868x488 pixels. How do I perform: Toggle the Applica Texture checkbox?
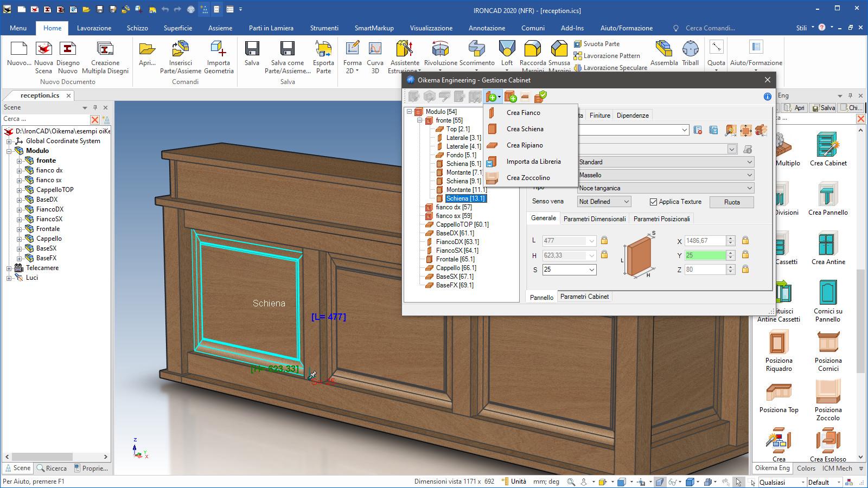[653, 202]
